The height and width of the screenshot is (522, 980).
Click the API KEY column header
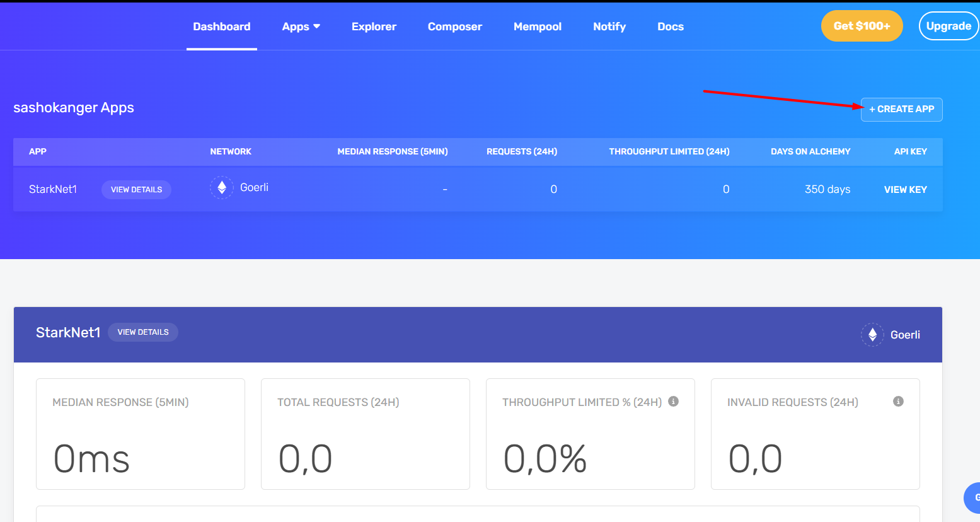point(911,151)
